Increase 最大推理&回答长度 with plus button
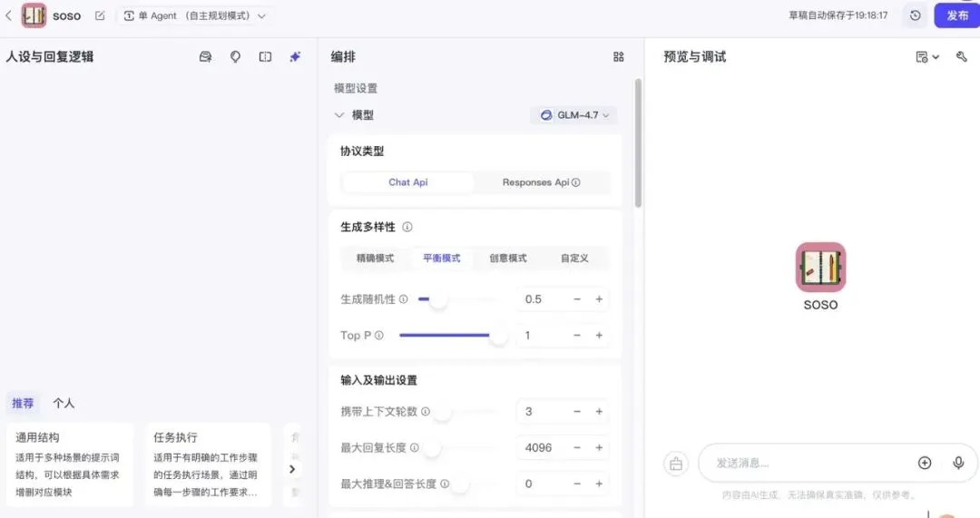980x518 pixels. tap(599, 484)
